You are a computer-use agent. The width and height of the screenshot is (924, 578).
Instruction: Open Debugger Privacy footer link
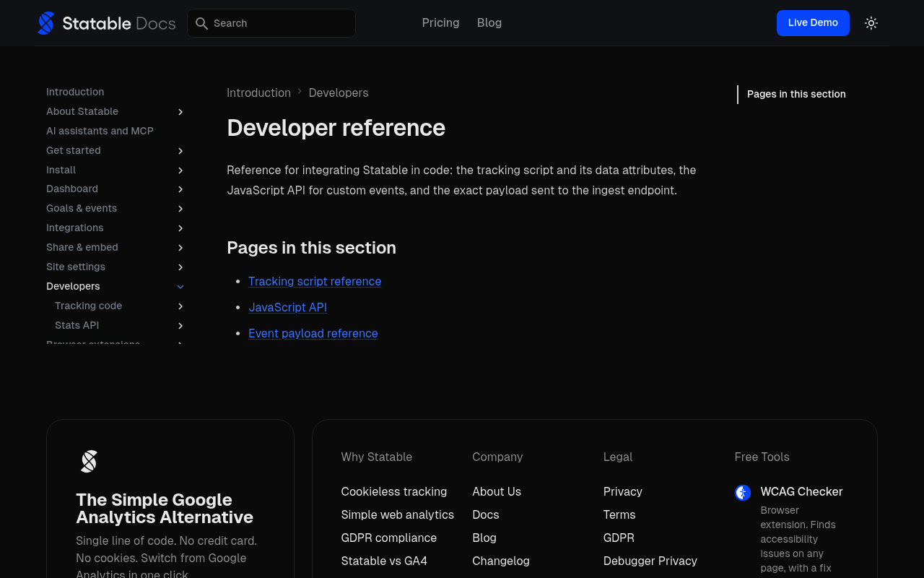click(x=650, y=561)
